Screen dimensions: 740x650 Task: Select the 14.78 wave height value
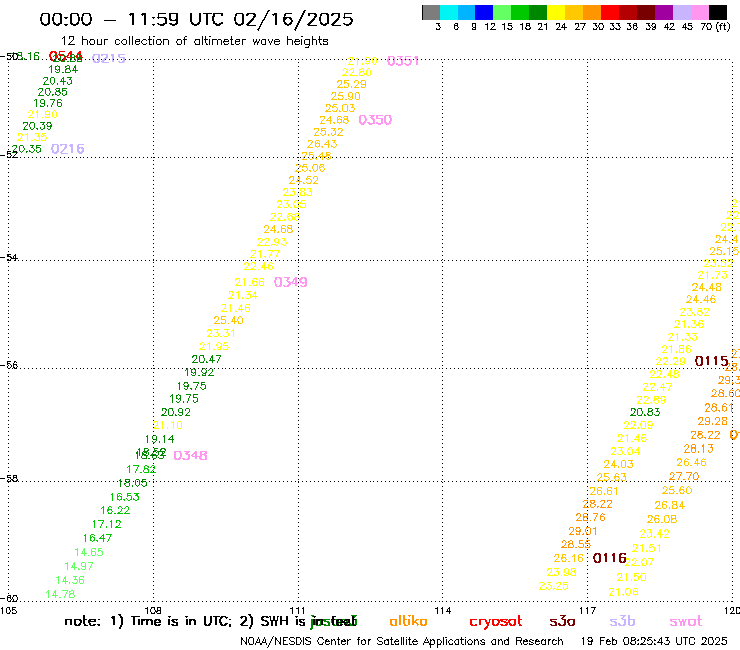click(60, 595)
